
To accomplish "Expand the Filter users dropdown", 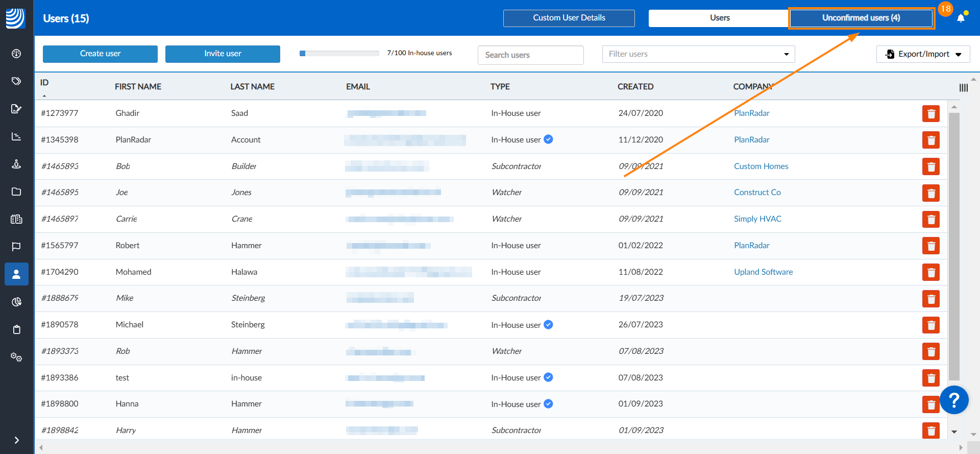I will [x=698, y=54].
